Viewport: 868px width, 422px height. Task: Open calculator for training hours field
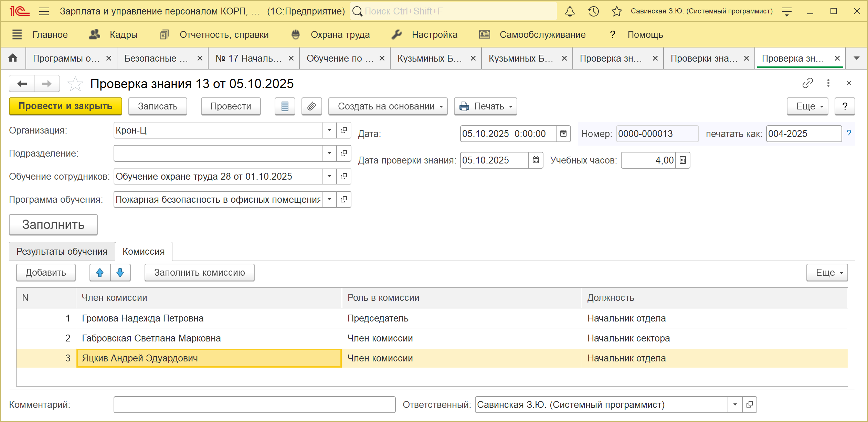pos(683,160)
